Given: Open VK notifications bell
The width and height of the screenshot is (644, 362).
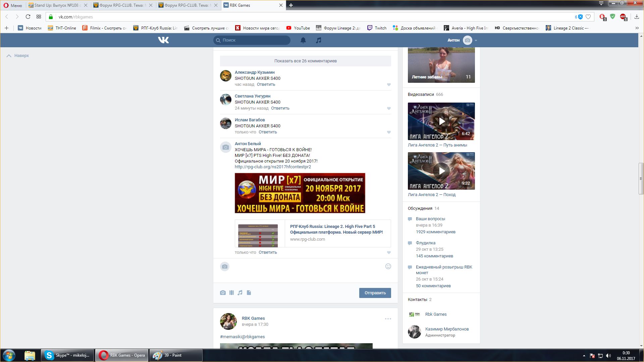Looking at the screenshot, I should coord(303,40).
